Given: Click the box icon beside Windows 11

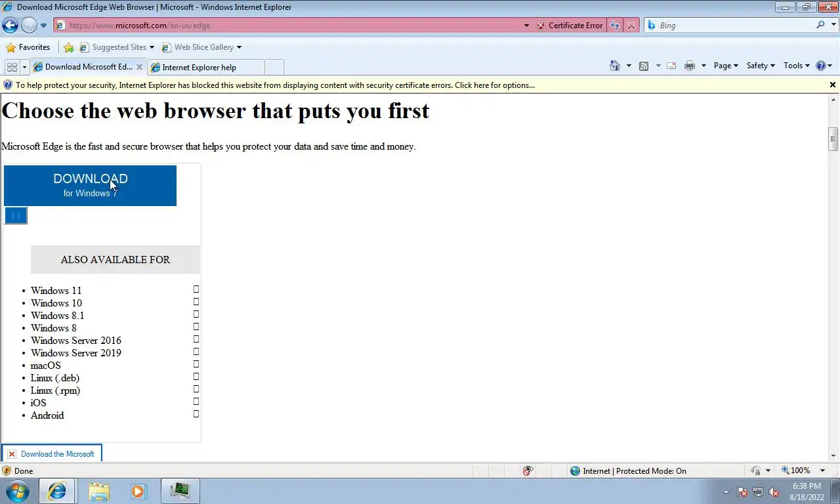Looking at the screenshot, I should point(196,289).
